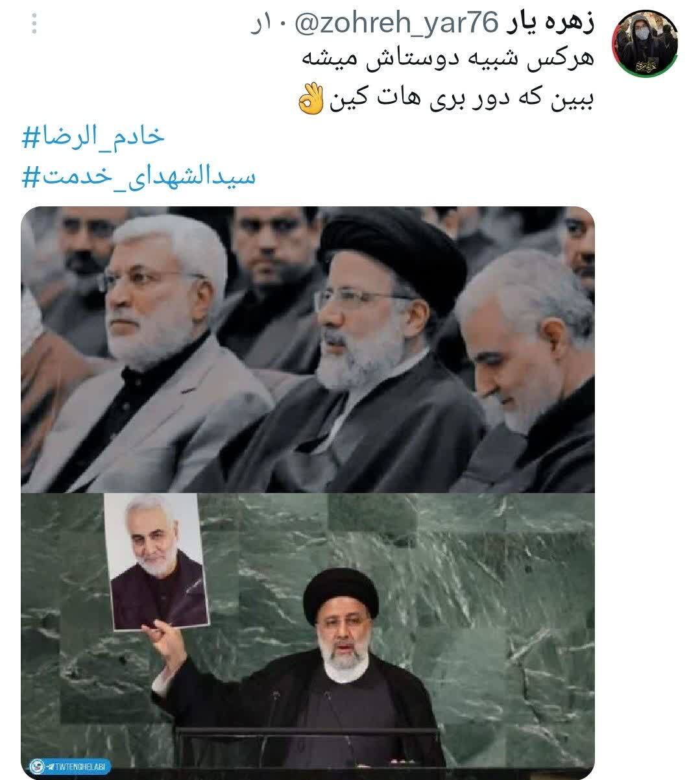Open the three-dot more options menu
The width and height of the screenshot is (700, 780).
coord(34,24)
